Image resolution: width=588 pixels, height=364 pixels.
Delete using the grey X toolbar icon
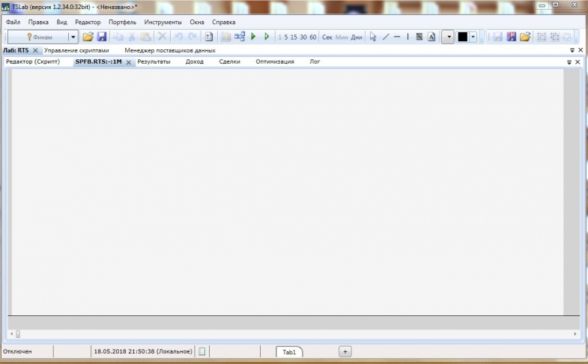click(x=162, y=37)
